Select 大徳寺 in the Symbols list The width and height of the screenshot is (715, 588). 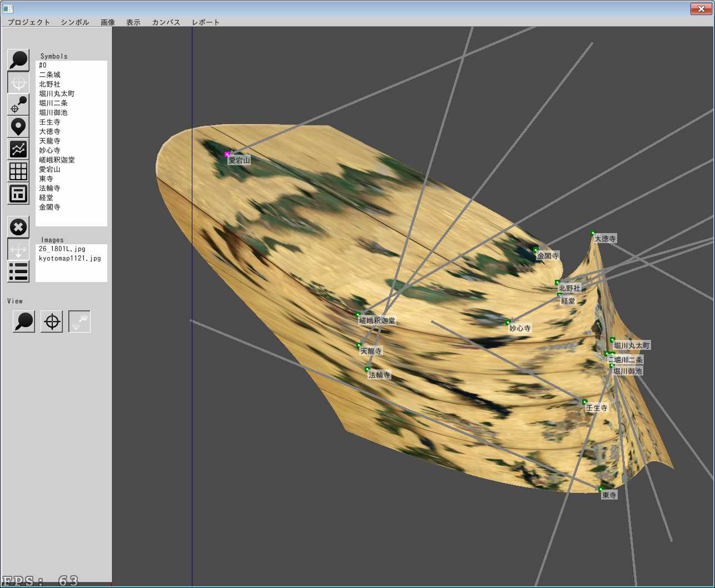71,131
